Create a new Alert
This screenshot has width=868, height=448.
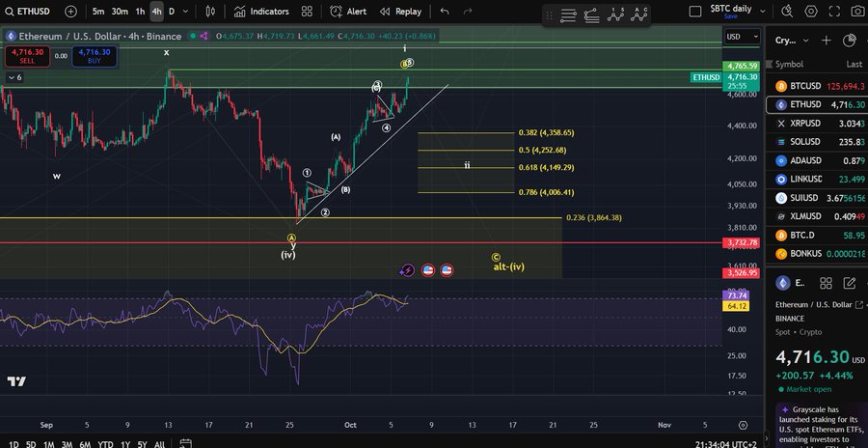click(347, 11)
